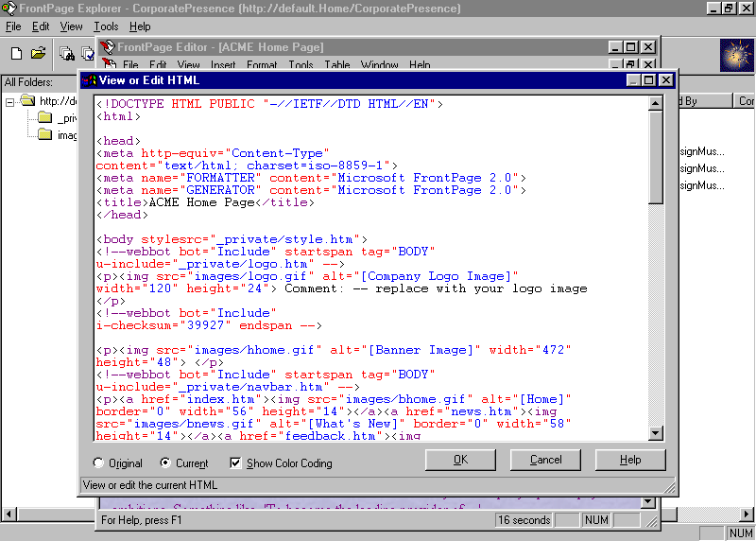Click the Editor page scroll down arrow
This screenshot has height=541, width=756.
[648, 502]
